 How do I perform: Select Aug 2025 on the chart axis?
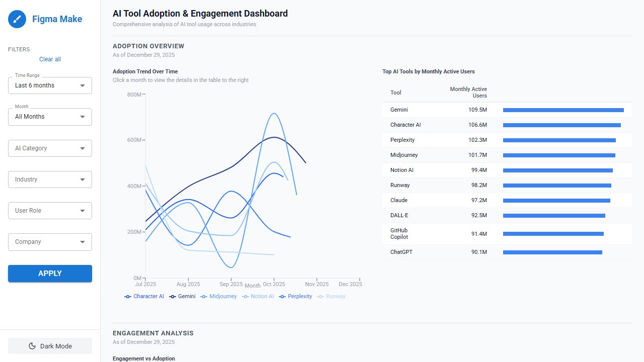point(188,285)
